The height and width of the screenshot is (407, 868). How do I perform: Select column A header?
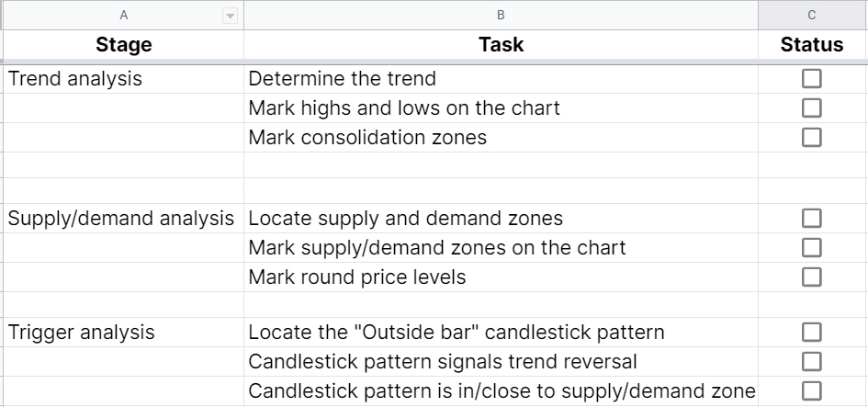(x=123, y=16)
